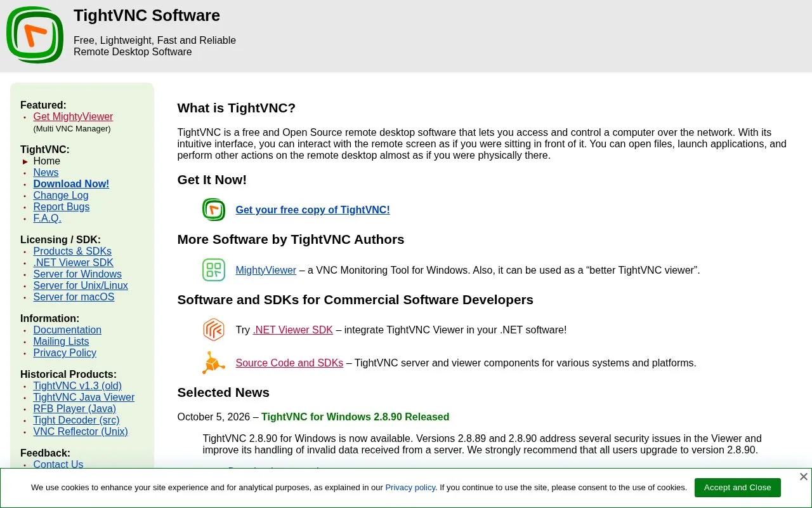Click the 'What is TightVNC?' heading
812x508 pixels.
[237, 108]
